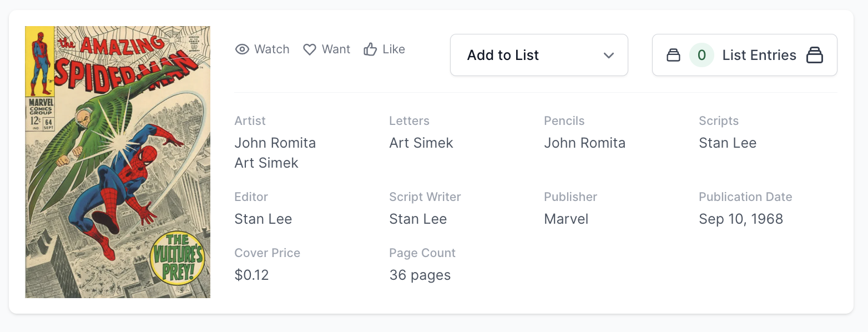
Task: Select Art Simek under Letters
Action: click(421, 143)
